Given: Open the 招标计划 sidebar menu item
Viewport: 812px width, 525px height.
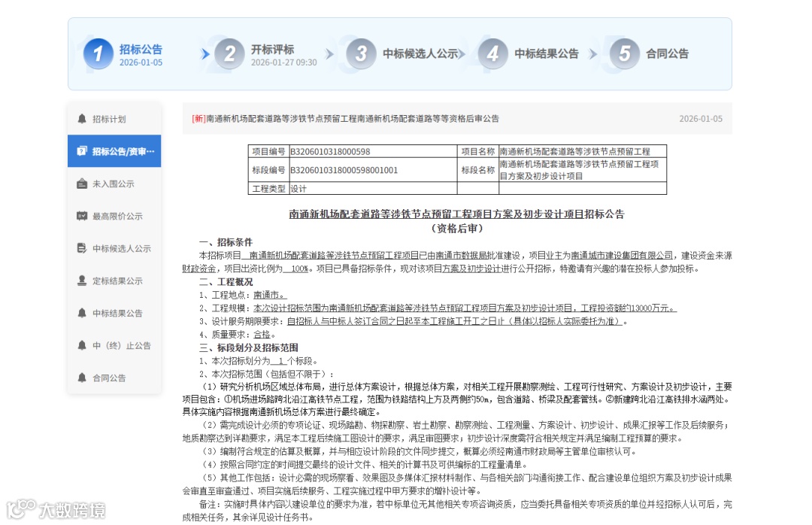Looking at the screenshot, I should 114,119.
